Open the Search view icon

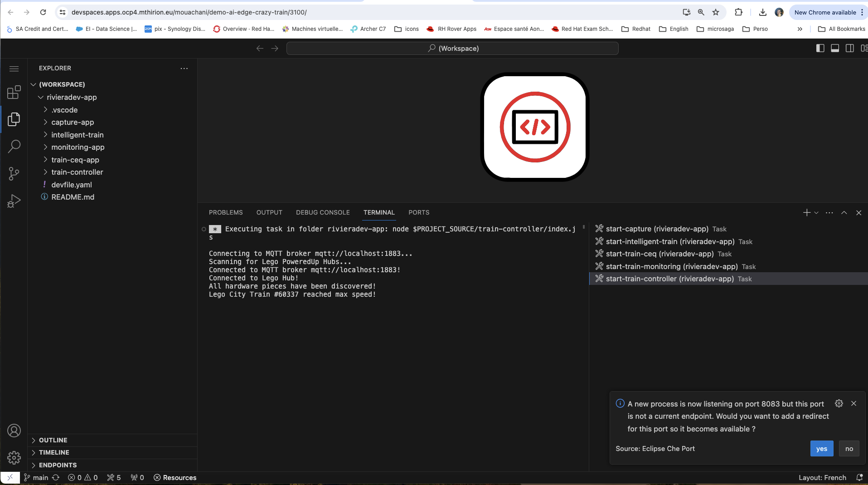pyautogui.click(x=14, y=147)
